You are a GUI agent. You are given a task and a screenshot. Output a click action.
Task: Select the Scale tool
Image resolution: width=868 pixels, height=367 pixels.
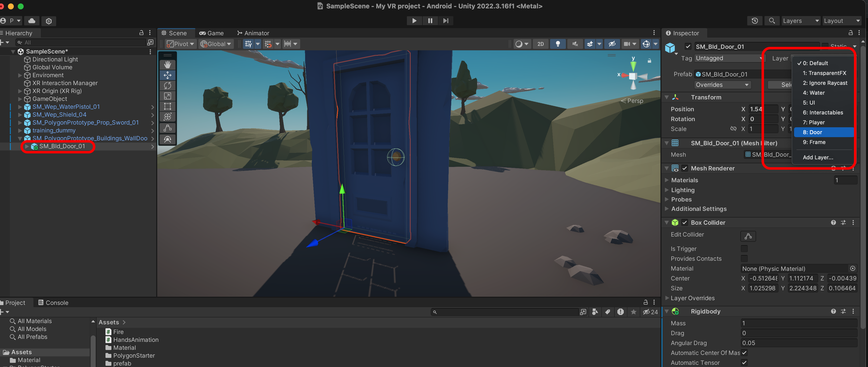click(x=168, y=96)
